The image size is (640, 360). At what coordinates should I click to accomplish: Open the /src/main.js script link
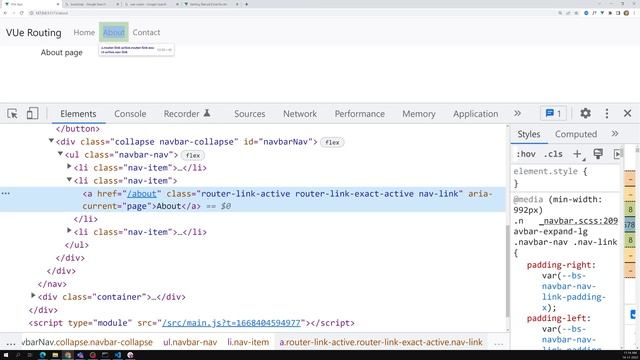point(231,323)
